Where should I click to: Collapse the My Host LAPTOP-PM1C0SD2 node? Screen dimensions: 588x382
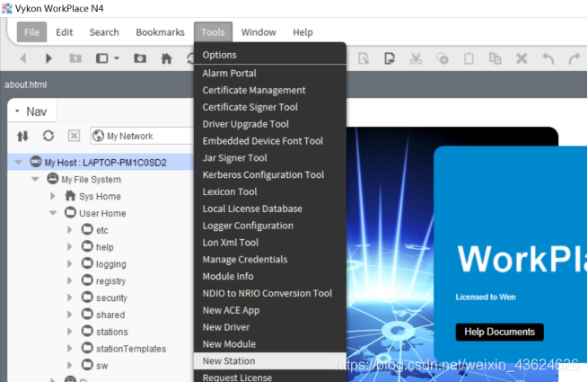coord(18,163)
